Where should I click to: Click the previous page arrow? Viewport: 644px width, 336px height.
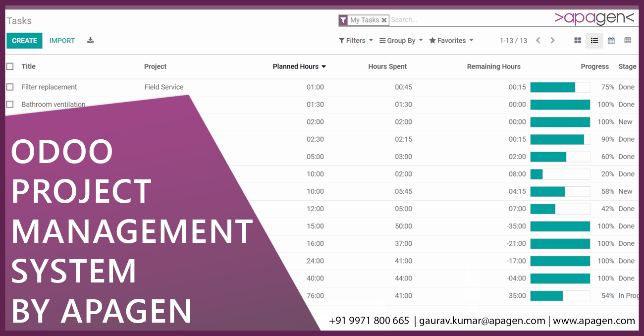(x=538, y=40)
